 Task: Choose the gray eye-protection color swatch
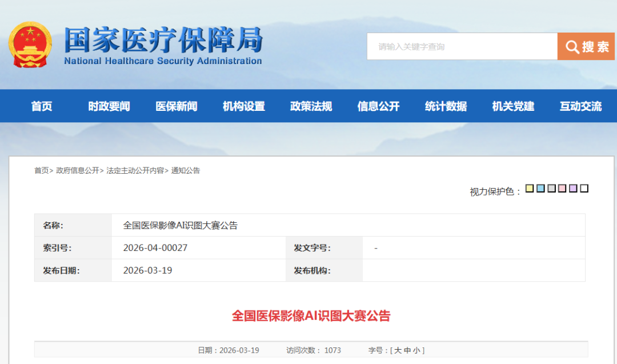551,189
